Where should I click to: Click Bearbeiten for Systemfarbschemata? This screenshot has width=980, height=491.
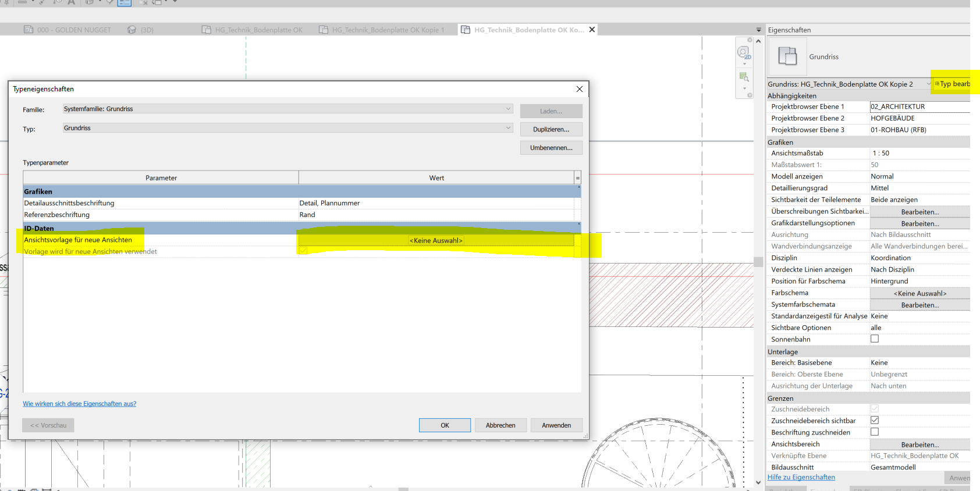pyautogui.click(x=919, y=305)
